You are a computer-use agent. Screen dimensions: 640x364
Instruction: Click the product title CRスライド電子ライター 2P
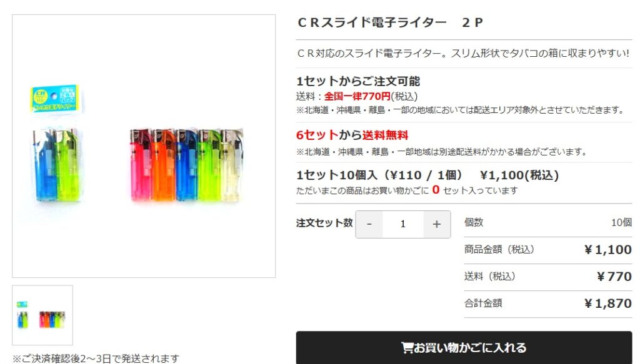[x=390, y=22]
